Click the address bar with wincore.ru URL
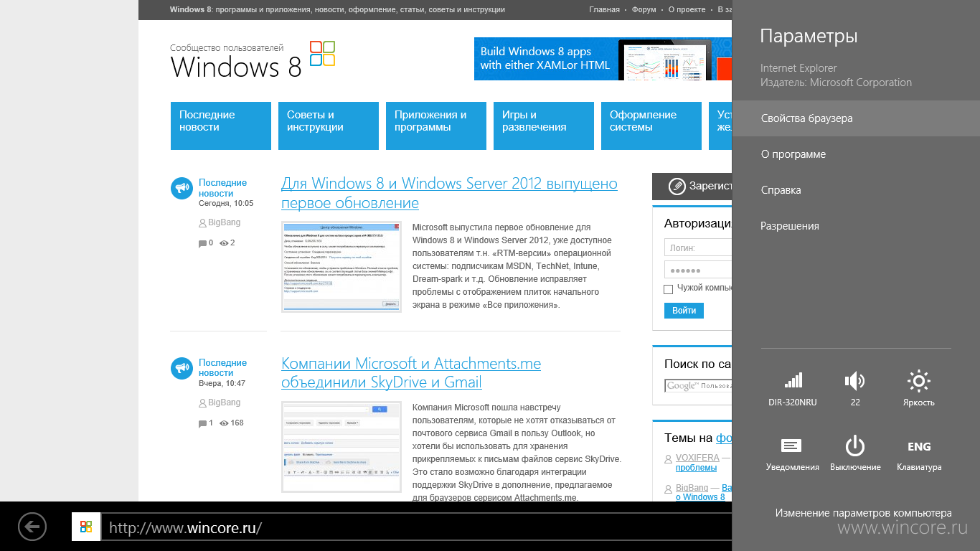Image resolution: width=980 pixels, height=551 pixels. tap(416, 528)
